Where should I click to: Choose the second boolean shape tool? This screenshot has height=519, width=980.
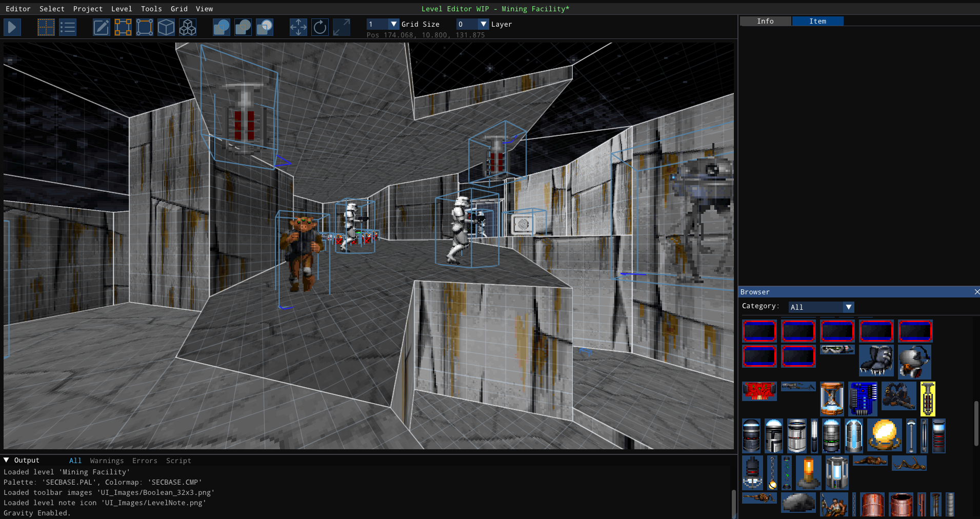pos(243,27)
